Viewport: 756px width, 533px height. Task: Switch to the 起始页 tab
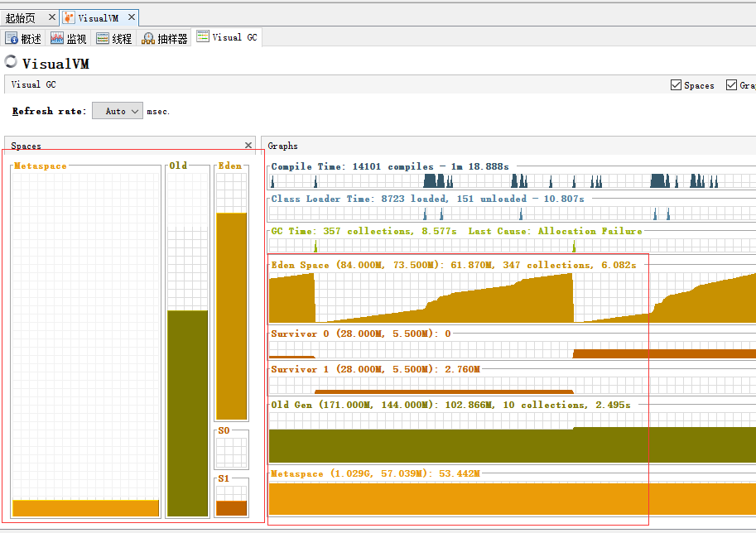(x=20, y=18)
